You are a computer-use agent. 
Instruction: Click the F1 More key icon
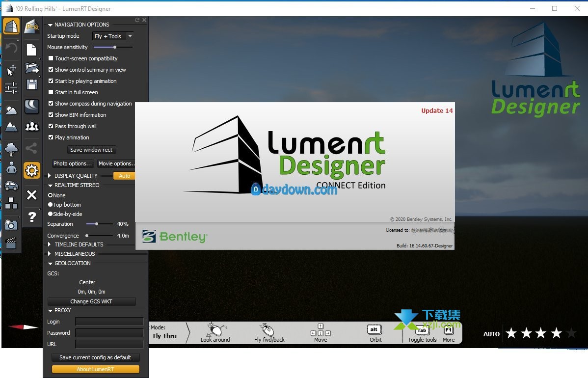(449, 331)
